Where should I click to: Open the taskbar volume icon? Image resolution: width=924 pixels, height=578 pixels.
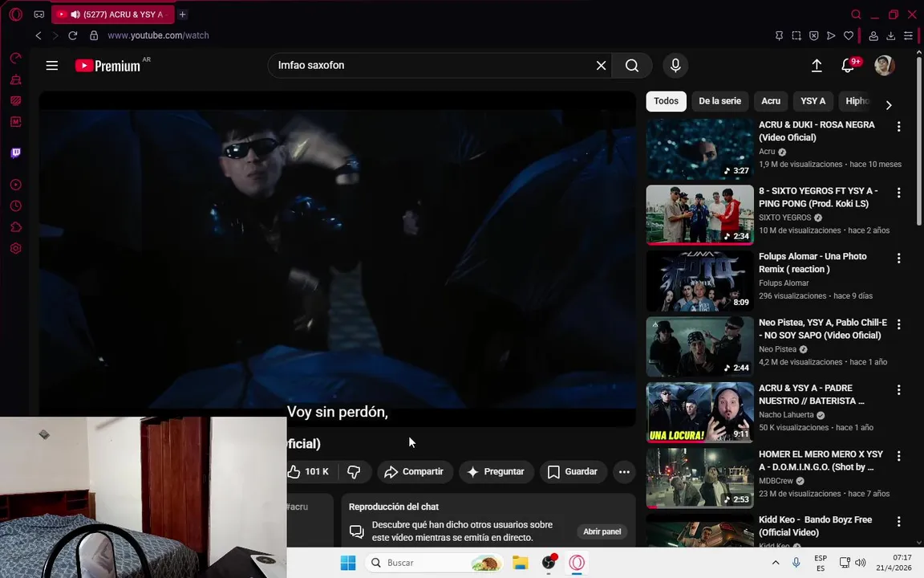[861, 563]
